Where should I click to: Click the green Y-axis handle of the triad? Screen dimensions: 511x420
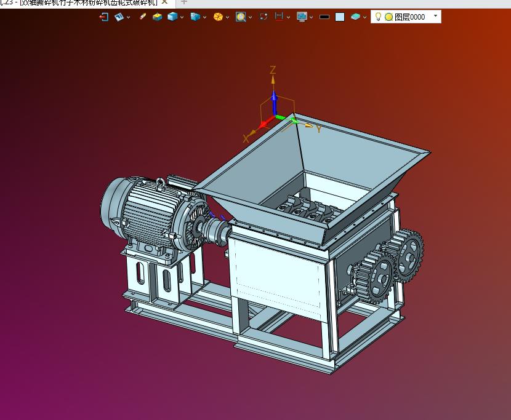pyautogui.click(x=288, y=119)
